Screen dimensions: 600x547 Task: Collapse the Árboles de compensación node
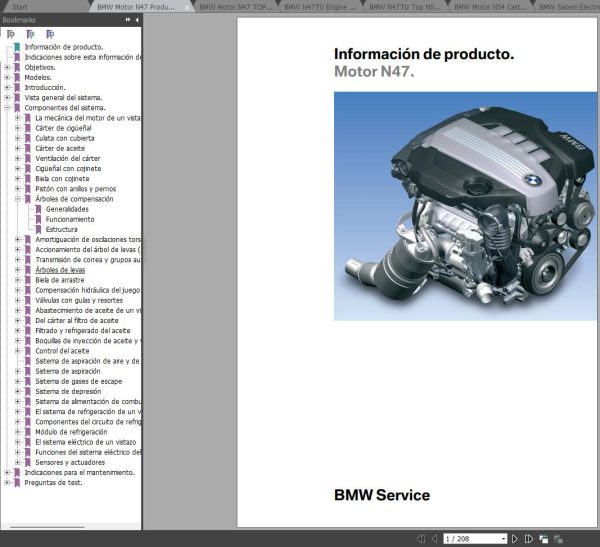(x=18, y=199)
